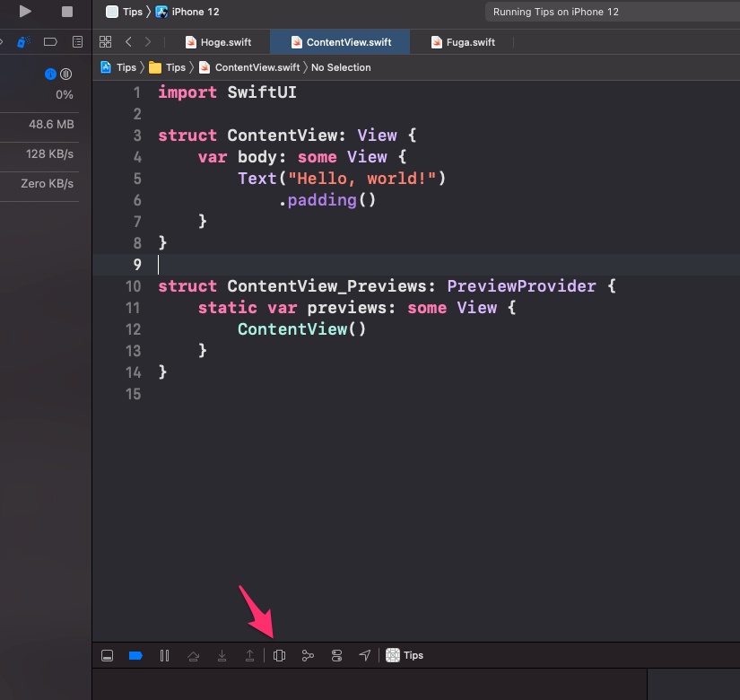Place cursor on empty line 9
Image resolution: width=740 pixels, height=700 pixels.
coord(415,265)
